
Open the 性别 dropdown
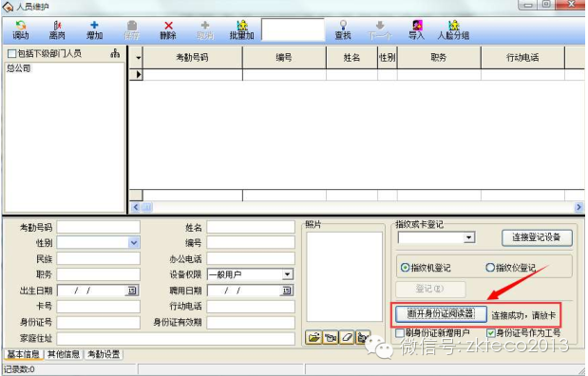click(x=134, y=243)
